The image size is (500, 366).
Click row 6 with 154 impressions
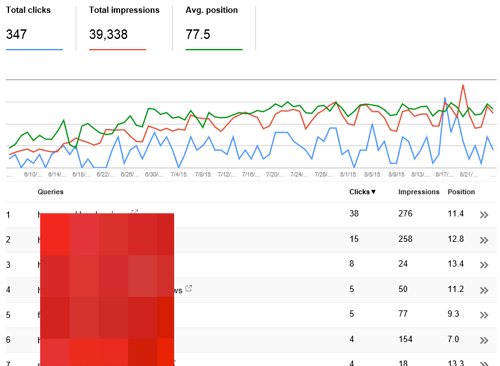click(x=251, y=340)
